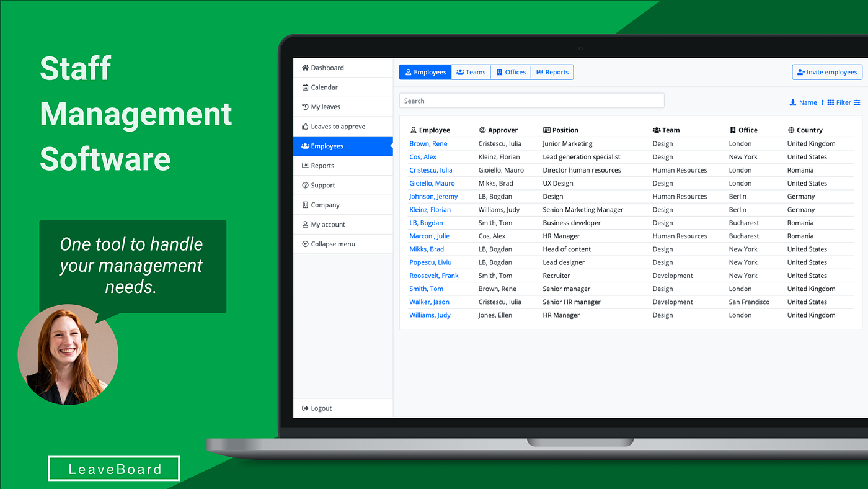
Task: Click the Logout arrow icon
Action: [x=305, y=408]
